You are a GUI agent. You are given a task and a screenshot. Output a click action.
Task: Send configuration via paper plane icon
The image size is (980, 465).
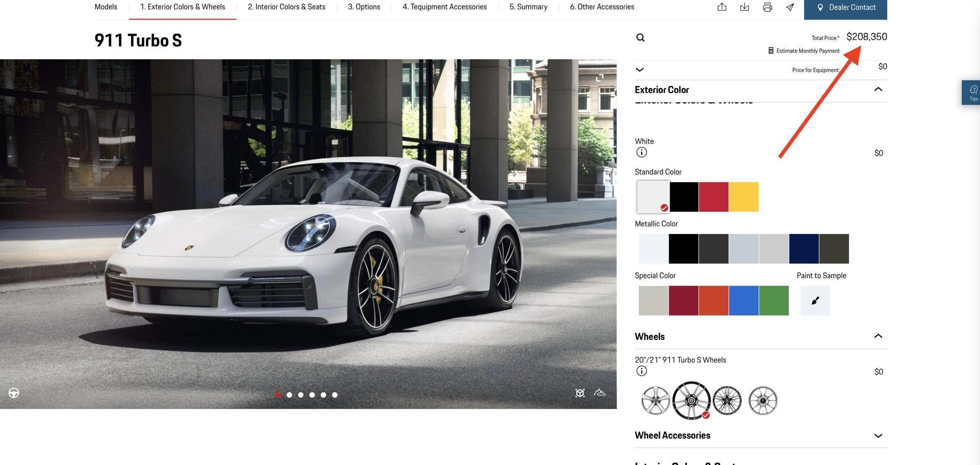point(790,7)
